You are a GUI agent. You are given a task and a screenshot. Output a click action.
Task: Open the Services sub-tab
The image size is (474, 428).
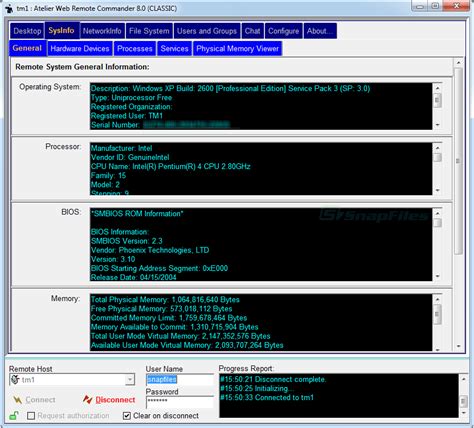coord(174,49)
